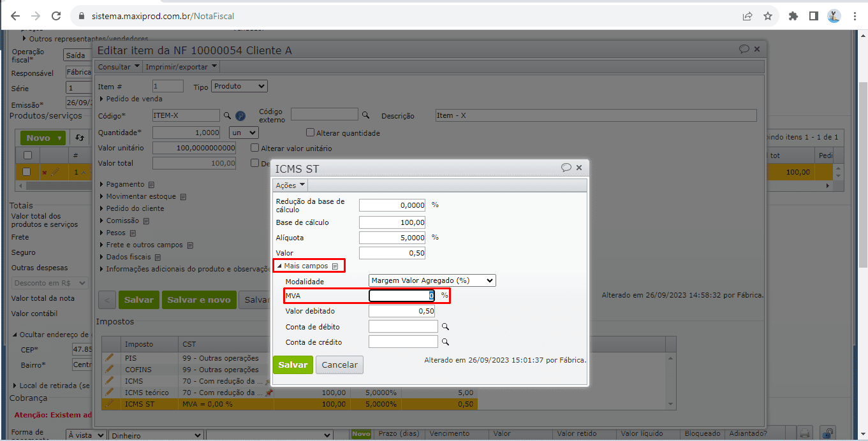868x441 pixels.
Task: Search for Conta de crédito with magnifier
Action: point(446,342)
